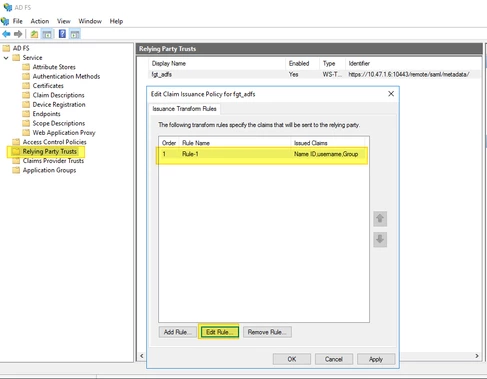Image resolution: width=487 pixels, height=379 pixels.
Task: Click the Application Groups folder icon
Action: [x=16, y=170]
